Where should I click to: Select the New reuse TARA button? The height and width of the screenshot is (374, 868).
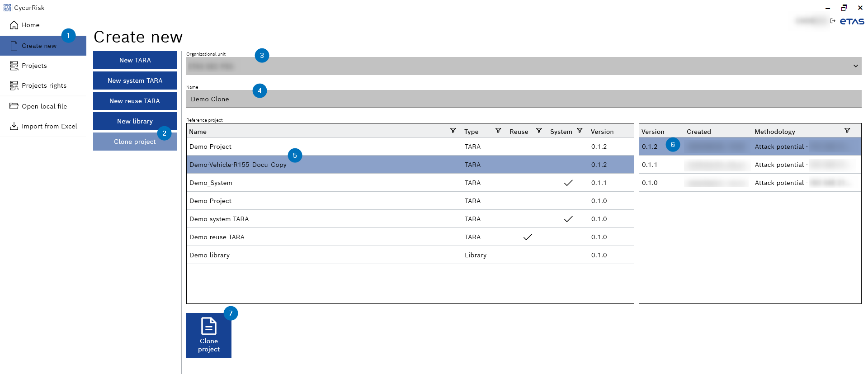[135, 101]
